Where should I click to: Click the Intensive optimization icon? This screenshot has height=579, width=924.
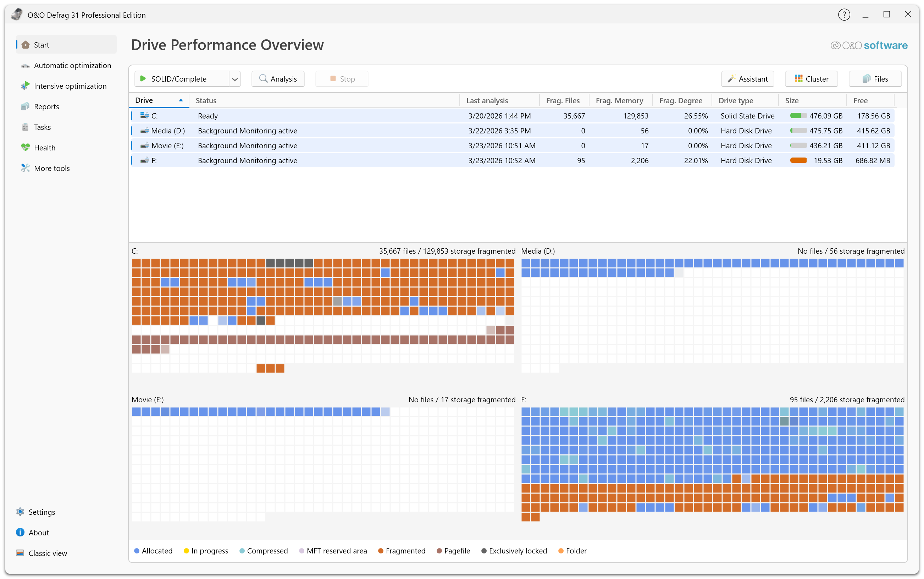[x=25, y=86]
